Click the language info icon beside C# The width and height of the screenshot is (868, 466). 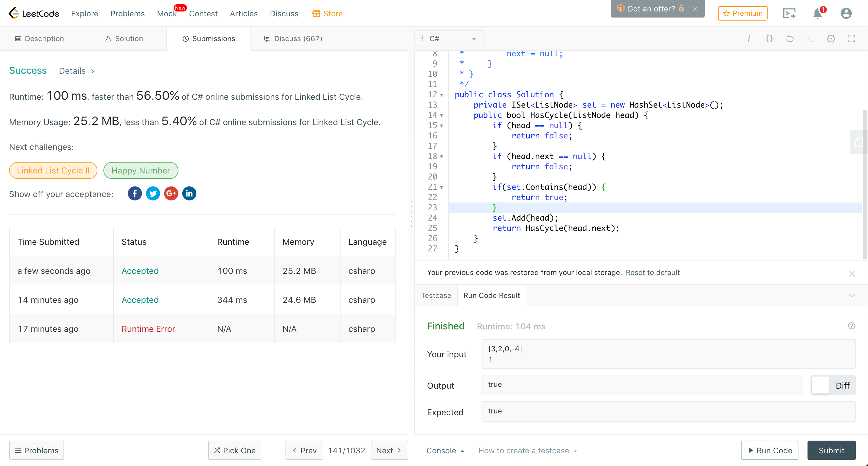pos(422,38)
